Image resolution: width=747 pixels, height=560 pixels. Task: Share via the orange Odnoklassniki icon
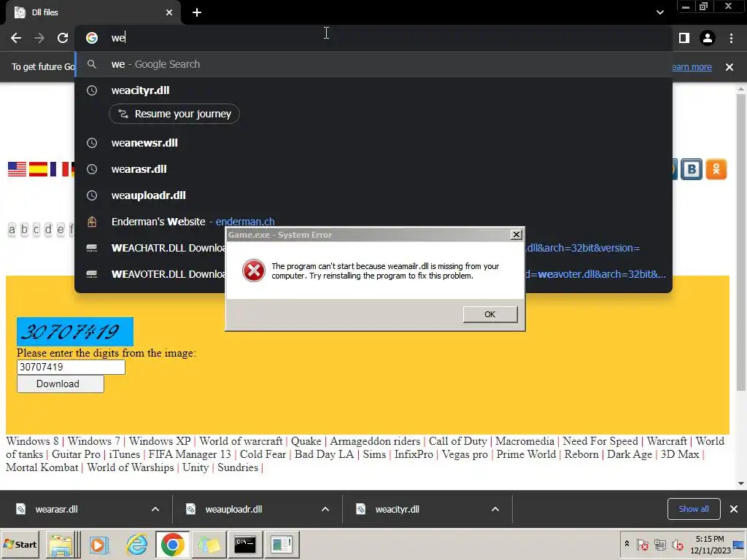coord(716,169)
